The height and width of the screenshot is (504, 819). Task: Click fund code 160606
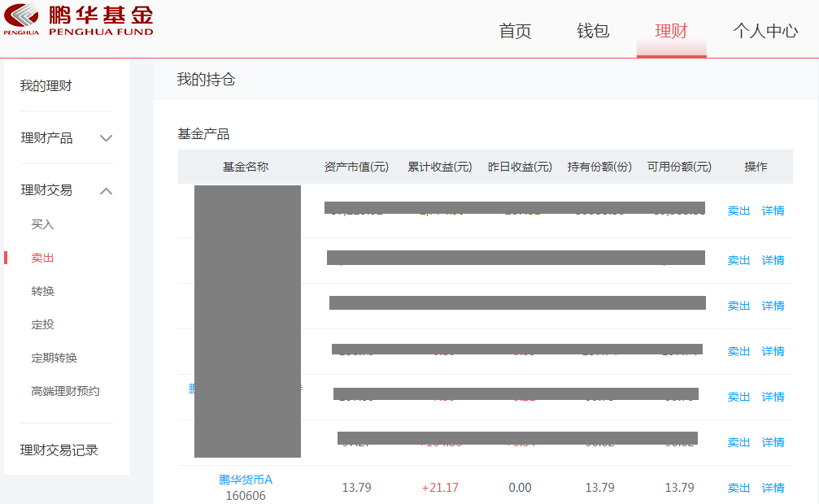(246, 496)
